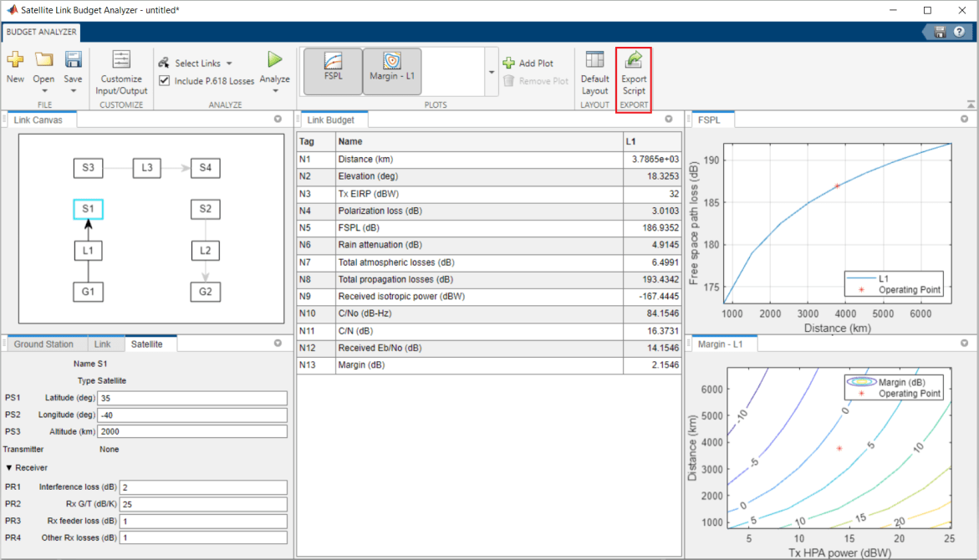Screen dimensions: 979x560
Task: Click the New link budget icon
Action: (15, 61)
